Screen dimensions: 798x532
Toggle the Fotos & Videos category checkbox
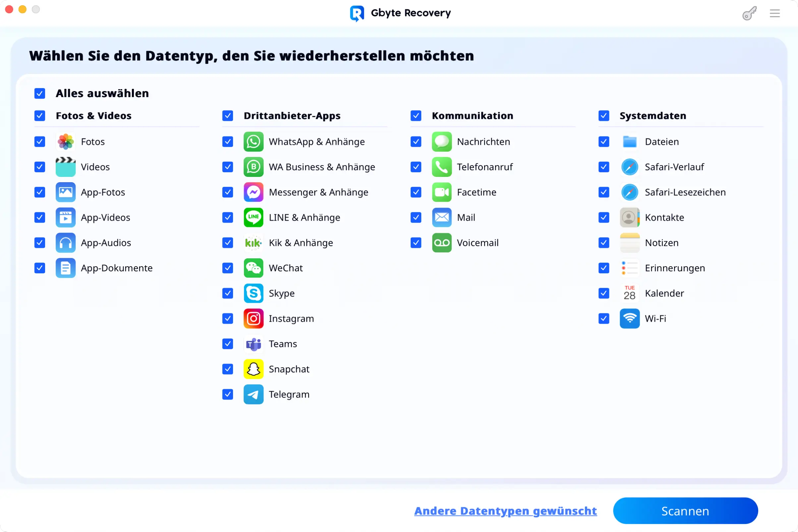point(40,116)
